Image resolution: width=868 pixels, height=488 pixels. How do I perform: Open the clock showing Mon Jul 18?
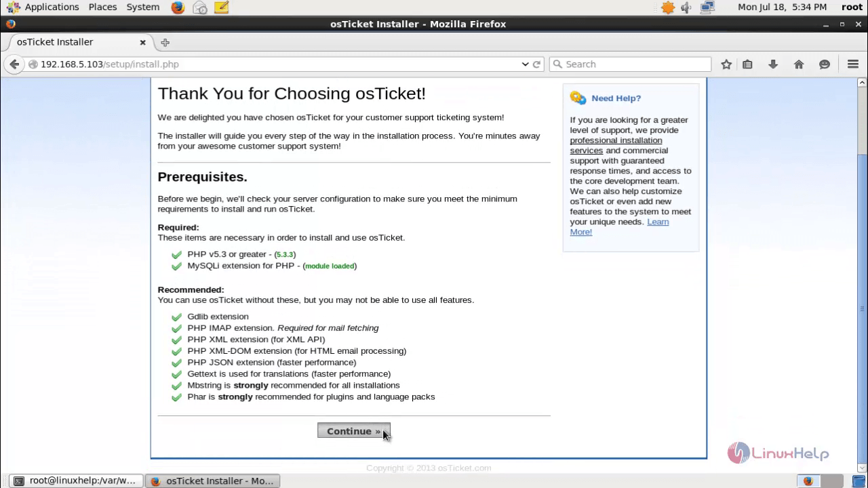click(782, 7)
